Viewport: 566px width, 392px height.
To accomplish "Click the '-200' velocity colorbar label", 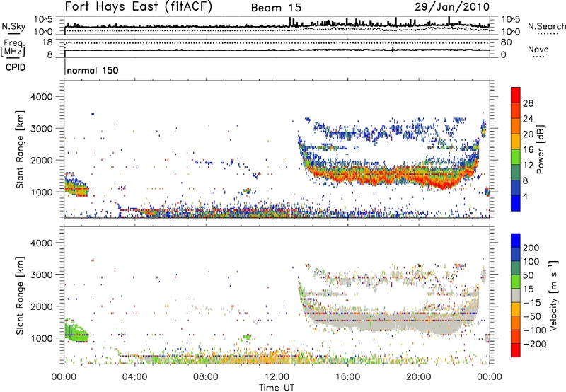I will (534, 344).
